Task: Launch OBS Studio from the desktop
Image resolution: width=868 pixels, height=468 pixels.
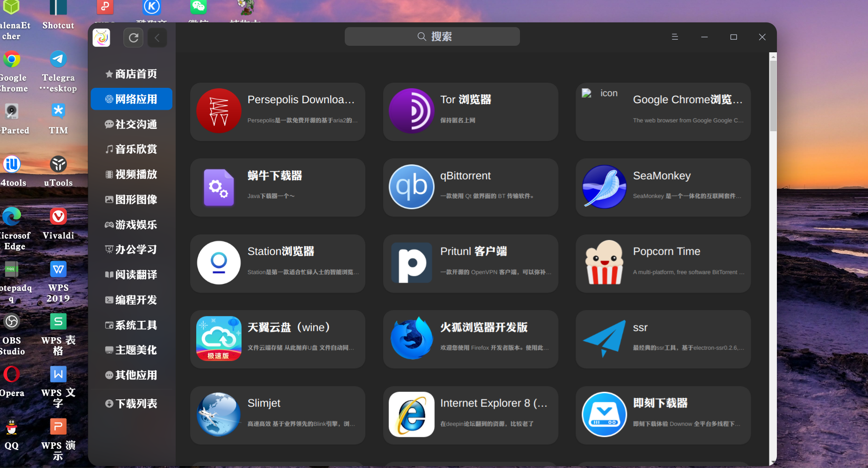Action: (11, 322)
